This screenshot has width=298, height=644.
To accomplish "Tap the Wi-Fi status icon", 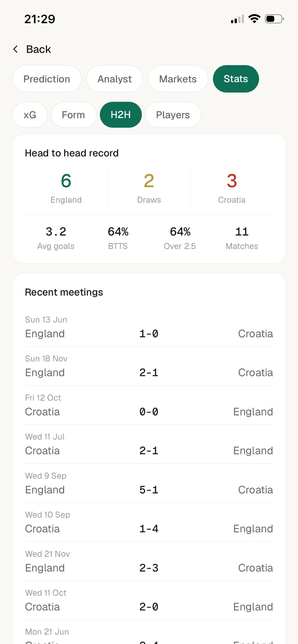I will [254, 19].
